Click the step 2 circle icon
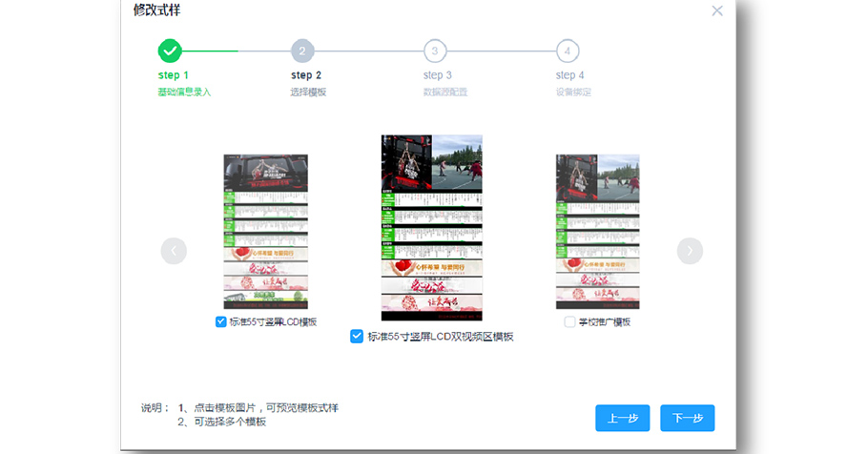Viewport: 868px width, 454px height. [302, 51]
